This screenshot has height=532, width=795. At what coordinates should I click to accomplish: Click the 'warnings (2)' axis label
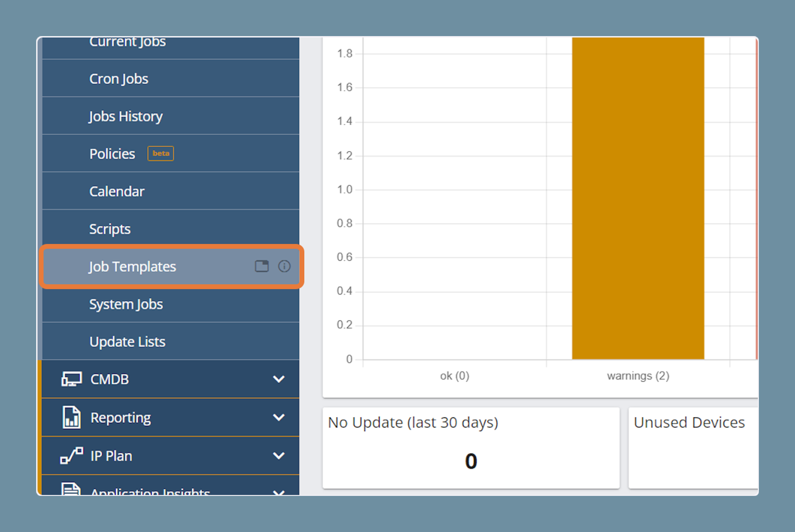click(x=638, y=376)
